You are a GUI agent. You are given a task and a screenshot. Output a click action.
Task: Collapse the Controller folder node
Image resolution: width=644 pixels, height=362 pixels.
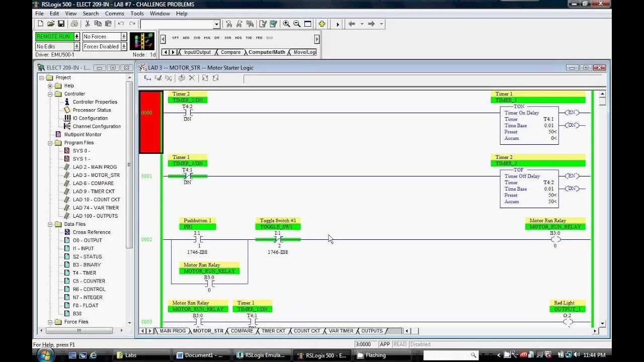(50, 94)
